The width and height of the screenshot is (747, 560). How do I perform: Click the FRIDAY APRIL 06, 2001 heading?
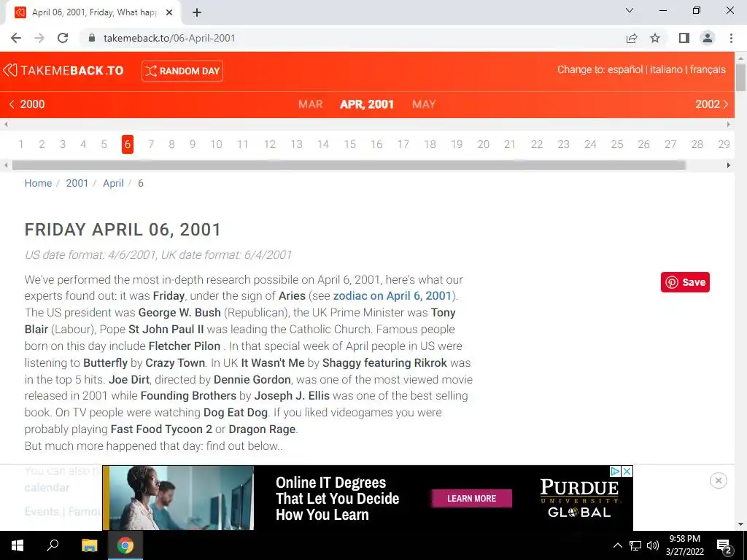click(x=123, y=230)
